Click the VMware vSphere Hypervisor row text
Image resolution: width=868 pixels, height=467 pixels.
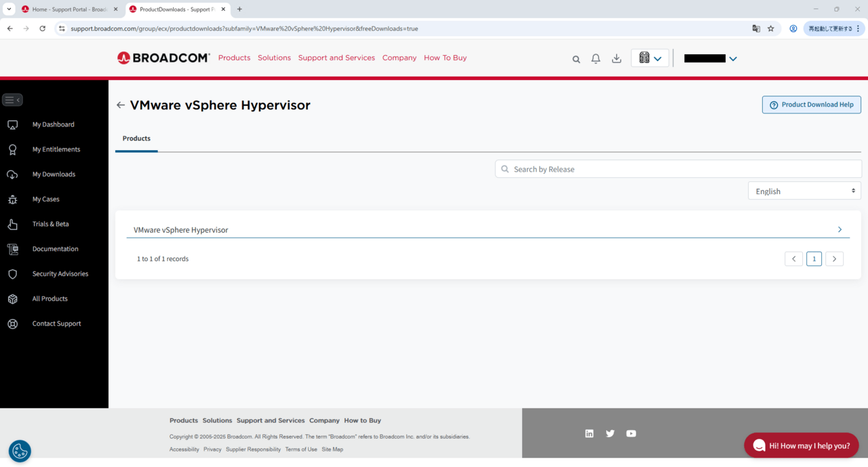(181, 230)
